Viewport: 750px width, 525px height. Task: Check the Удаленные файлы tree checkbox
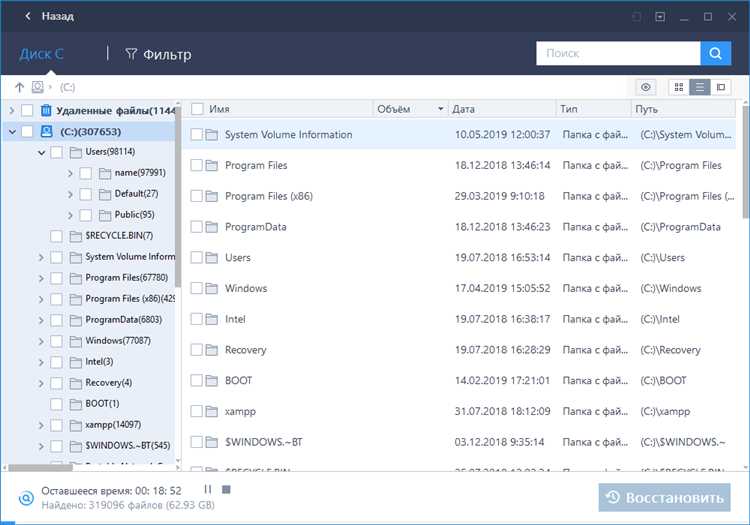pyautogui.click(x=27, y=110)
